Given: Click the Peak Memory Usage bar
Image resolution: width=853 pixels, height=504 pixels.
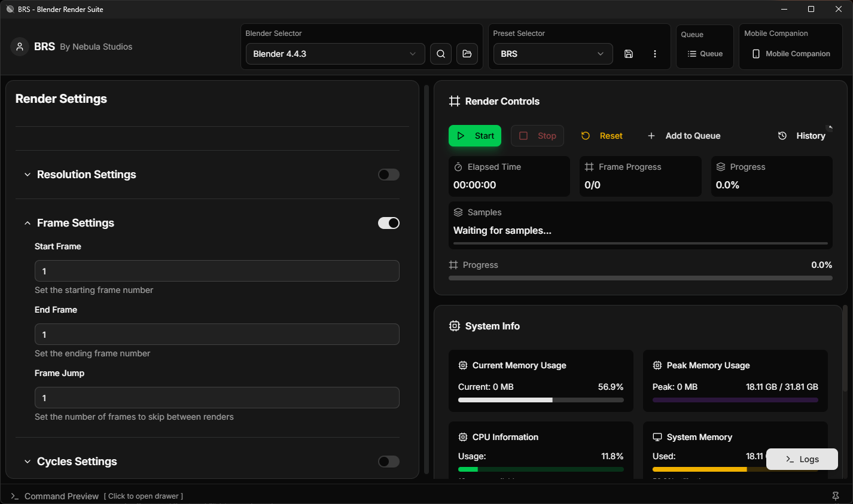Looking at the screenshot, I should coord(735,400).
